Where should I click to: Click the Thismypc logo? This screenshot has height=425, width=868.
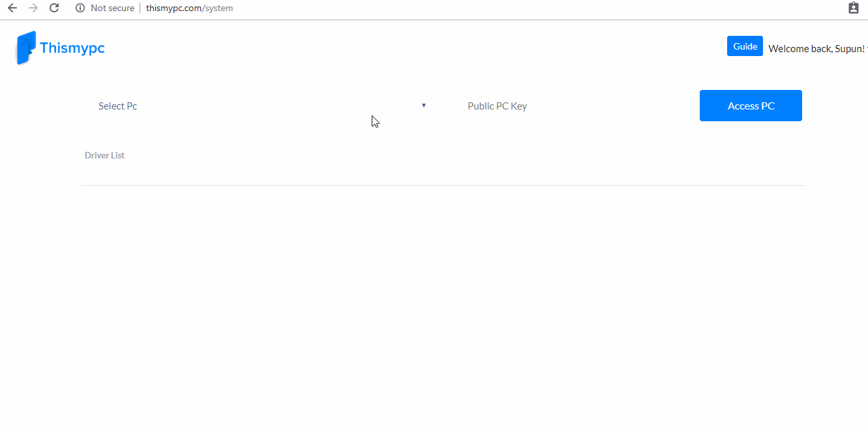coord(59,48)
